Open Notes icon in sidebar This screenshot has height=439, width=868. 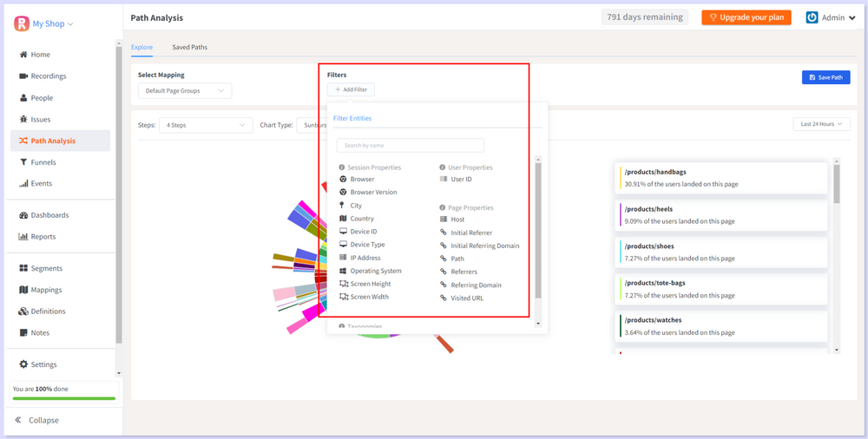pyautogui.click(x=23, y=332)
